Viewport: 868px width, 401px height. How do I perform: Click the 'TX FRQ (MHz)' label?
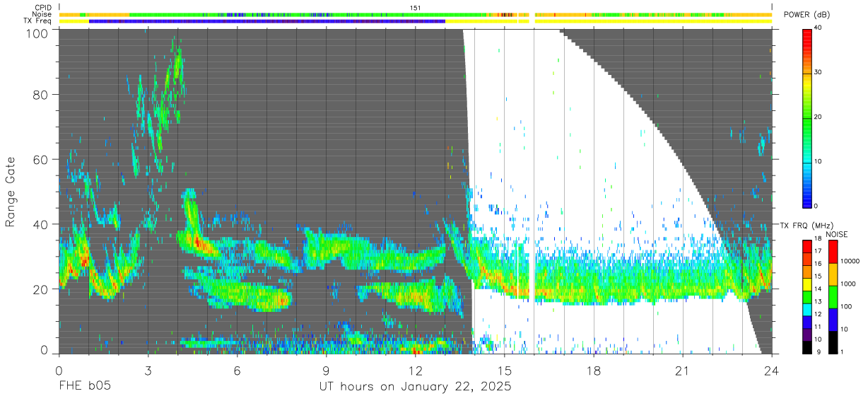point(806,226)
